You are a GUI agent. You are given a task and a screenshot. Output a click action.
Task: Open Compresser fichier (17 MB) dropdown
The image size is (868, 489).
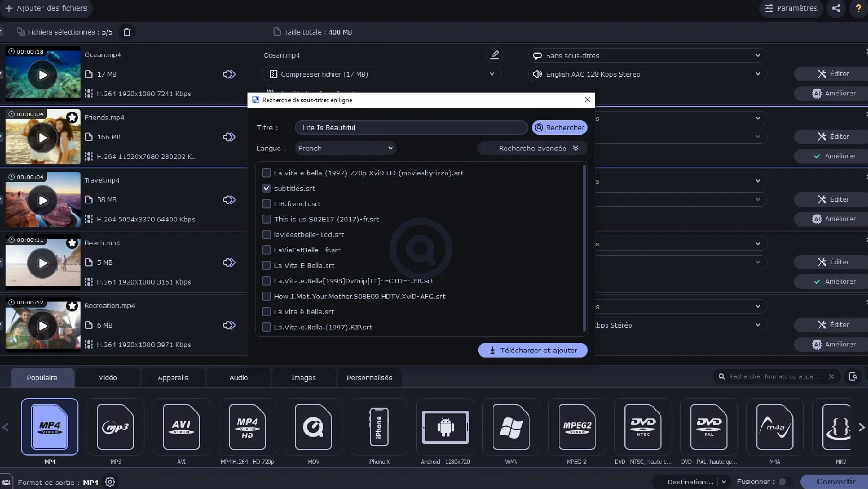382,74
